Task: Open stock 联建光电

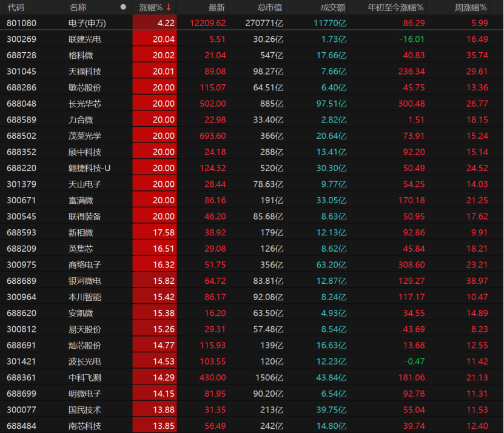Action: click(x=85, y=39)
